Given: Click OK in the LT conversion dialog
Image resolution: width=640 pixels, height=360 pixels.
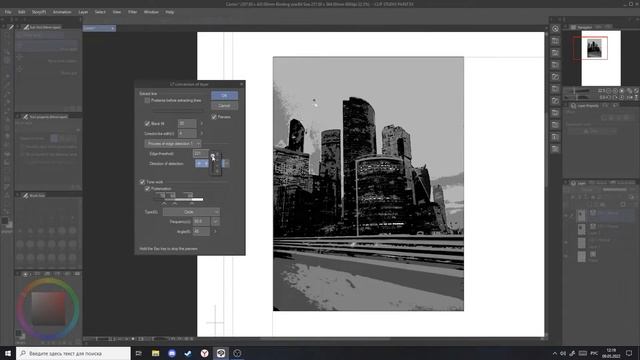Looking at the screenshot, I should 224,96.
